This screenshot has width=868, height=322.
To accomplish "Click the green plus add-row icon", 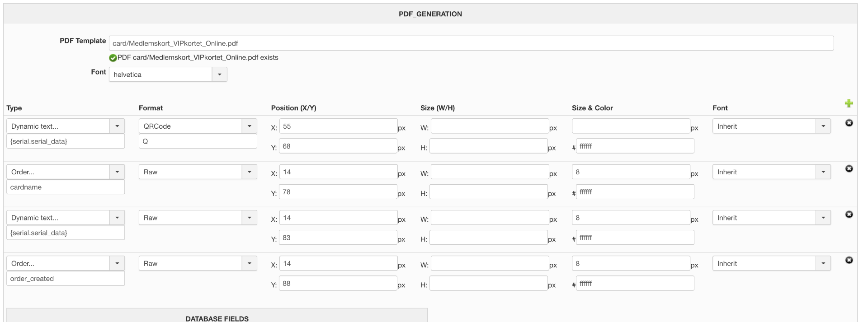I will [x=849, y=103].
